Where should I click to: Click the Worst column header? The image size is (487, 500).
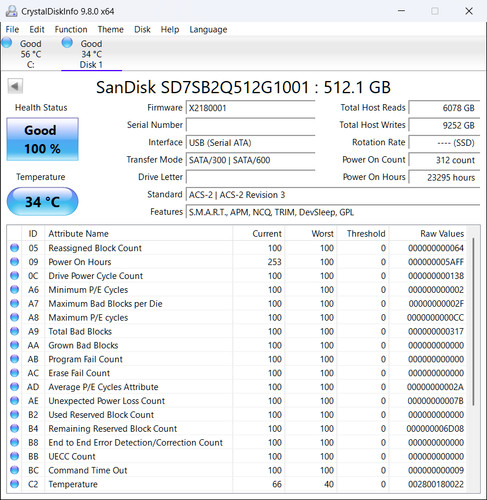click(311, 234)
